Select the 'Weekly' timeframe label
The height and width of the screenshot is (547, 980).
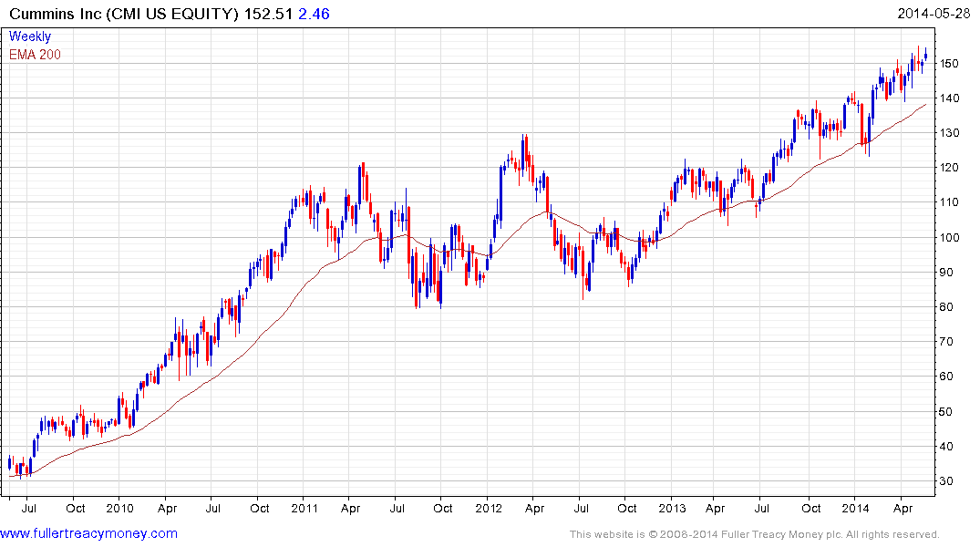click(x=30, y=36)
